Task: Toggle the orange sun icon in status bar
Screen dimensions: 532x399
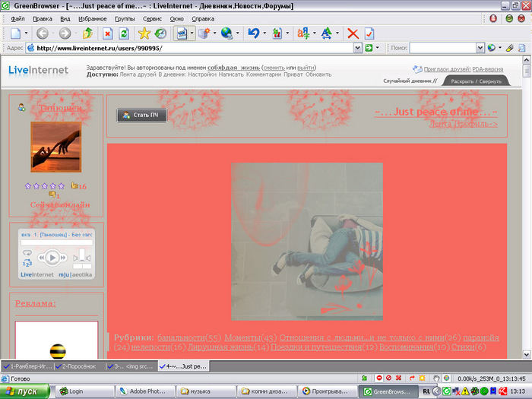Action: point(422,378)
